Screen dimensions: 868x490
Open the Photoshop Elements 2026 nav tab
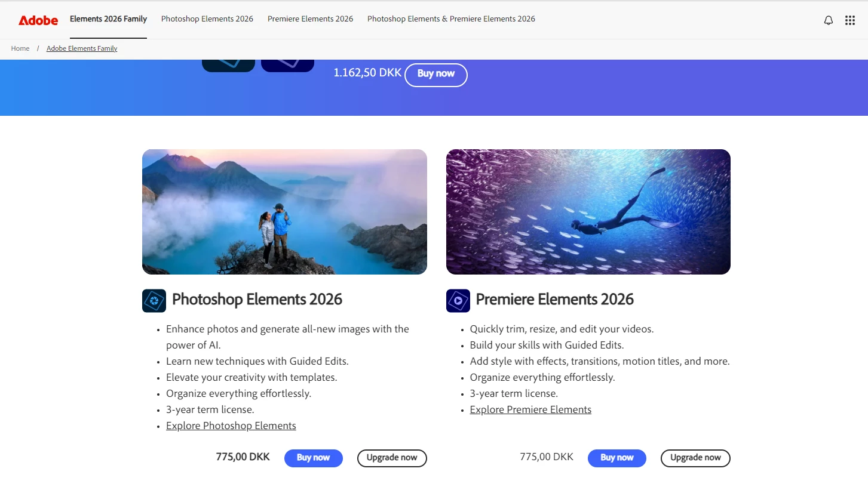pyautogui.click(x=207, y=19)
